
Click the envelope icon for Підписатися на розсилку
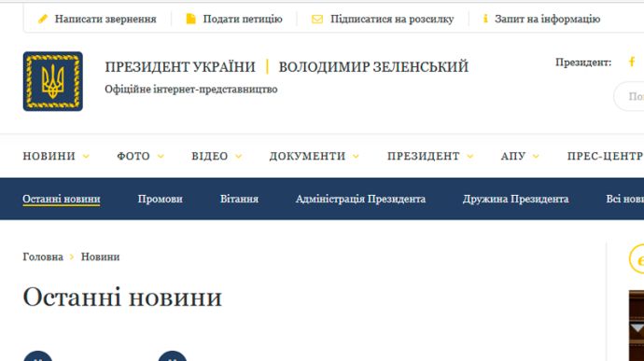click(x=317, y=19)
